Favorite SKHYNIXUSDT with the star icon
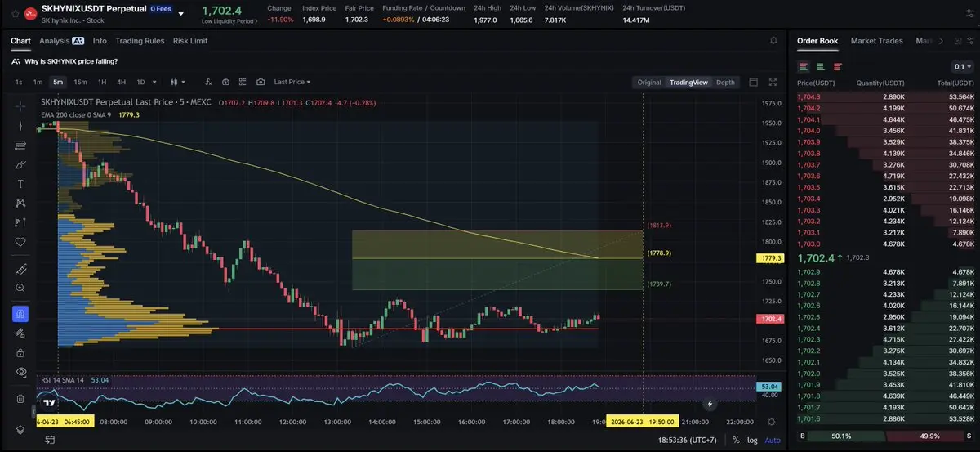This screenshot has height=452, width=980. point(15,14)
